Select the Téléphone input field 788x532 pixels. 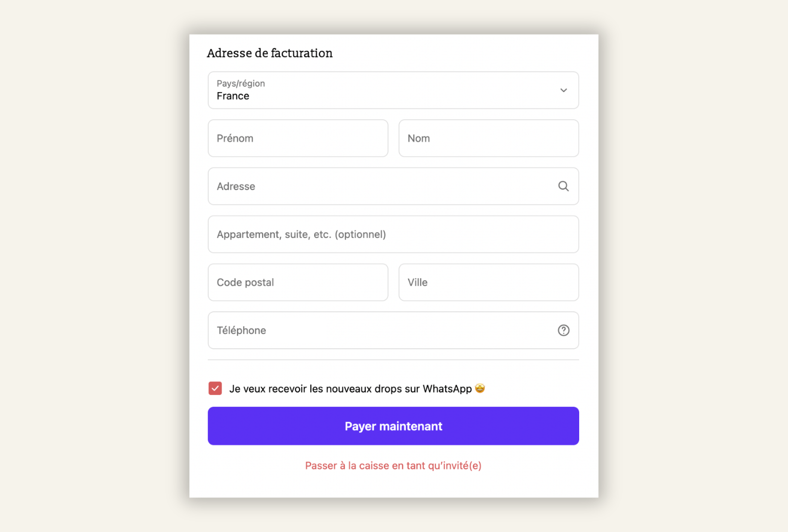[379, 331]
